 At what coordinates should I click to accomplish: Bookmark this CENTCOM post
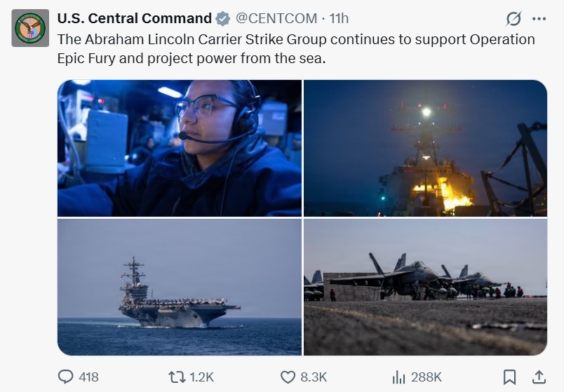point(510,377)
